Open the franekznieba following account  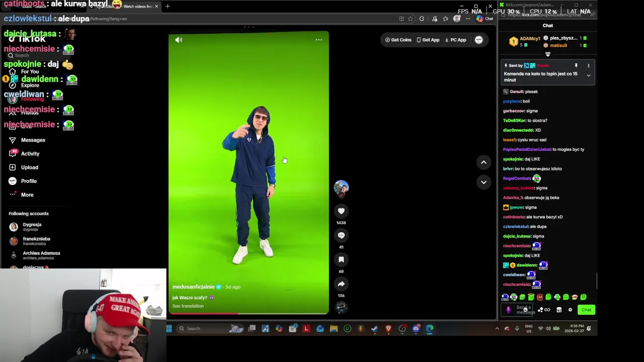pos(30,241)
